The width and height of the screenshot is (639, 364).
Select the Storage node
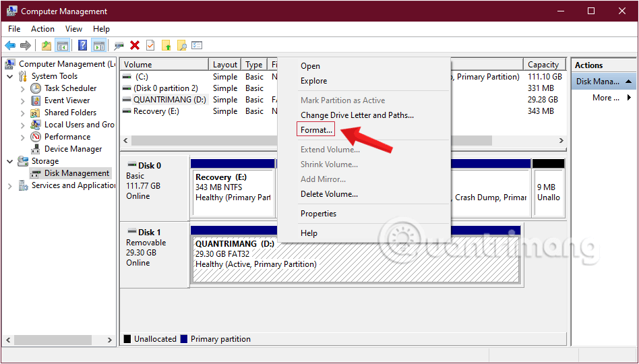[x=45, y=161]
